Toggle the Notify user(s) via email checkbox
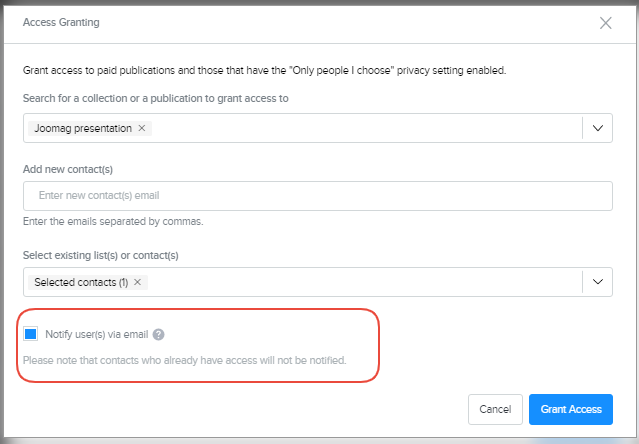The image size is (639, 444). [x=31, y=334]
